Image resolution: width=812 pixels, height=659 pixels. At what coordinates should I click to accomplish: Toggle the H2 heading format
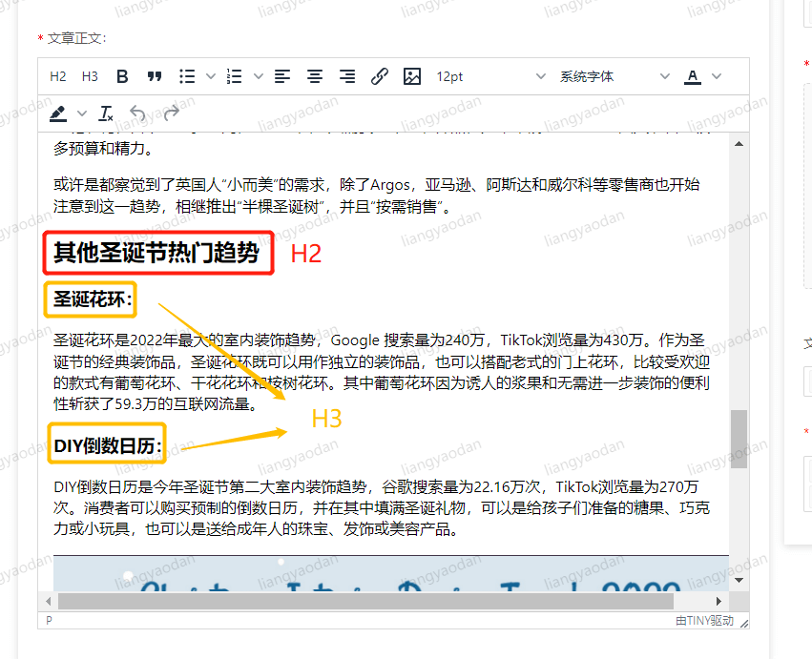point(58,76)
